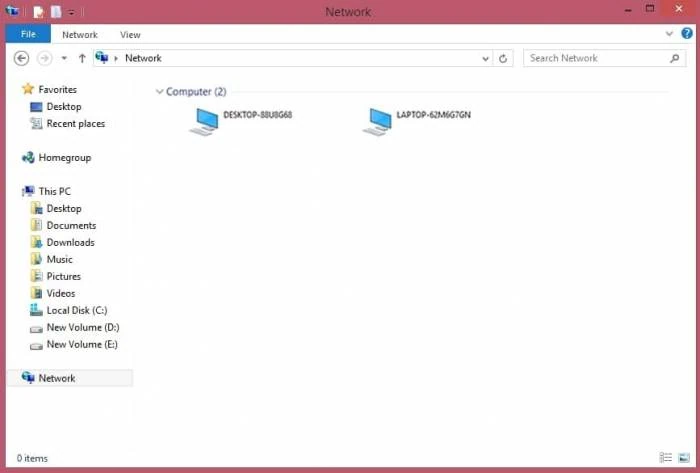Viewport: 700px width, 473px height.
Task: Click the Pictures folder icon
Action: [x=36, y=276]
